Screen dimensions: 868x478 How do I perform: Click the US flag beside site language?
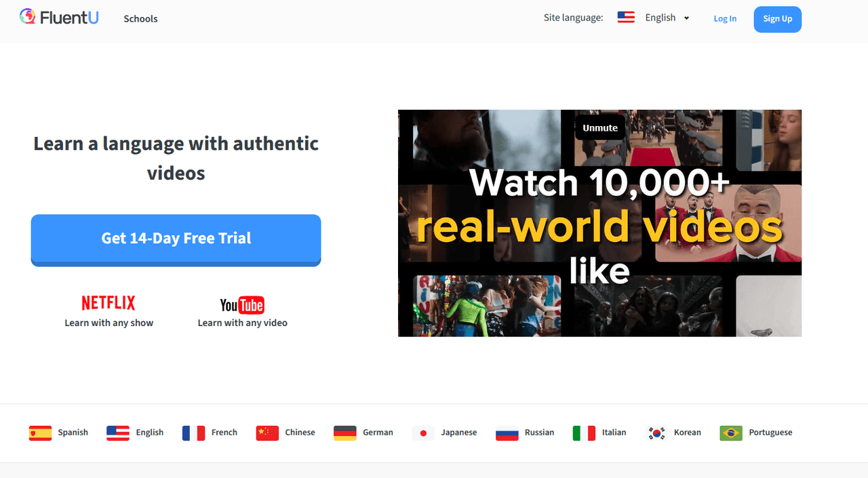(626, 18)
